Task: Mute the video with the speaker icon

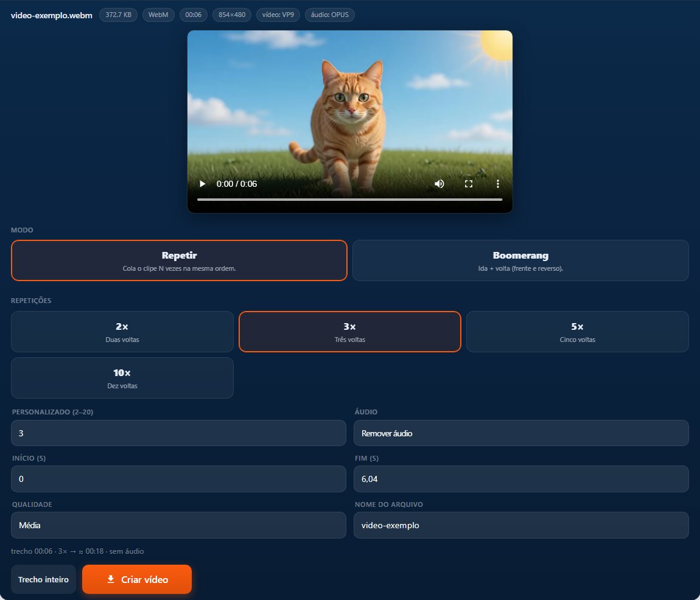Action: [439, 184]
